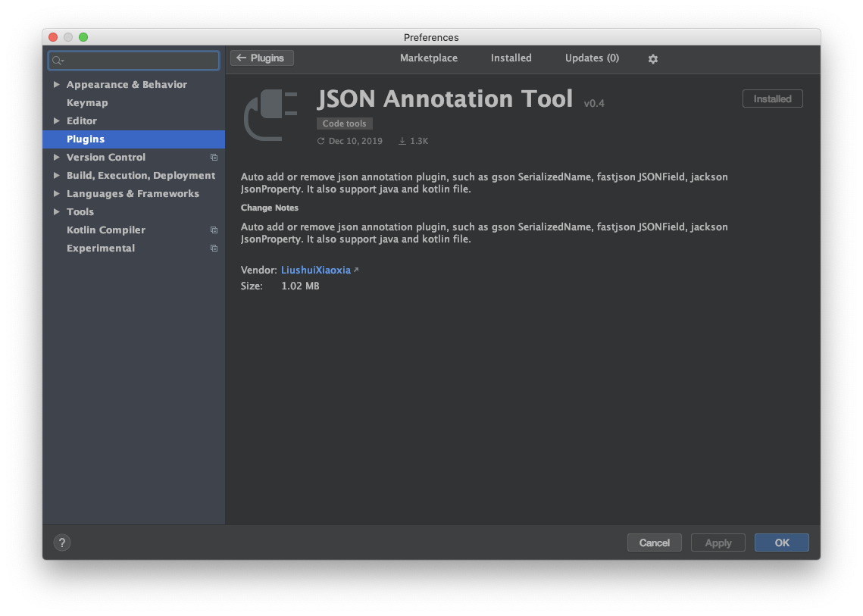Click the Cancel button
The image size is (863, 616).
pyautogui.click(x=655, y=543)
